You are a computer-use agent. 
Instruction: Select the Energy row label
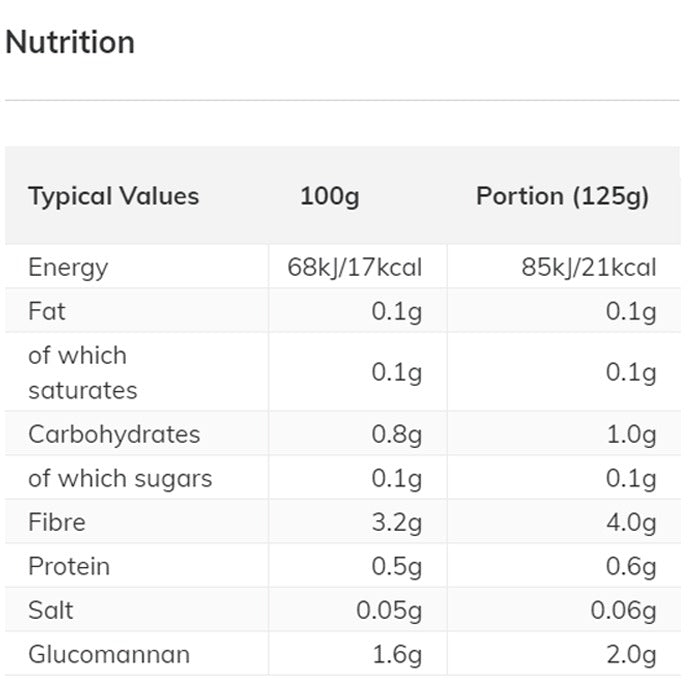[68, 267]
